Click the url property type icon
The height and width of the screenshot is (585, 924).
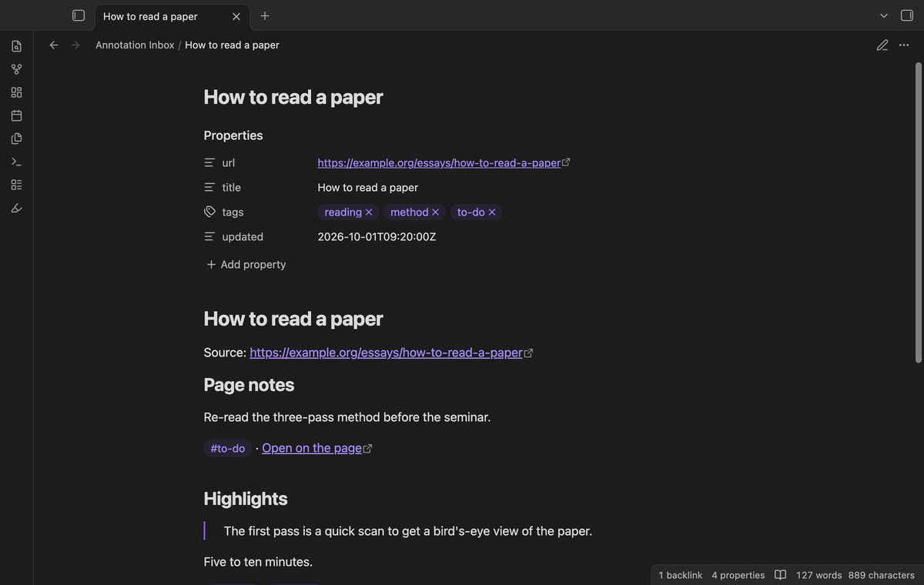tap(209, 162)
